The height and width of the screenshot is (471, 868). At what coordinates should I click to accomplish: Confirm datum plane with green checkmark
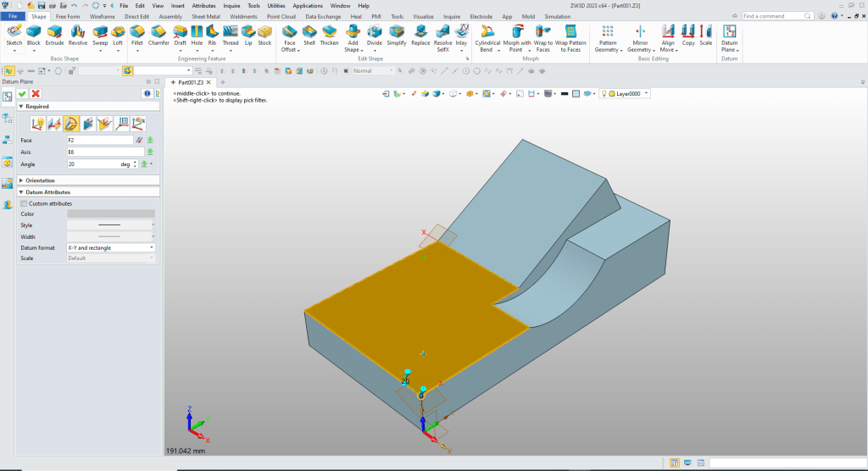pos(22,93)
